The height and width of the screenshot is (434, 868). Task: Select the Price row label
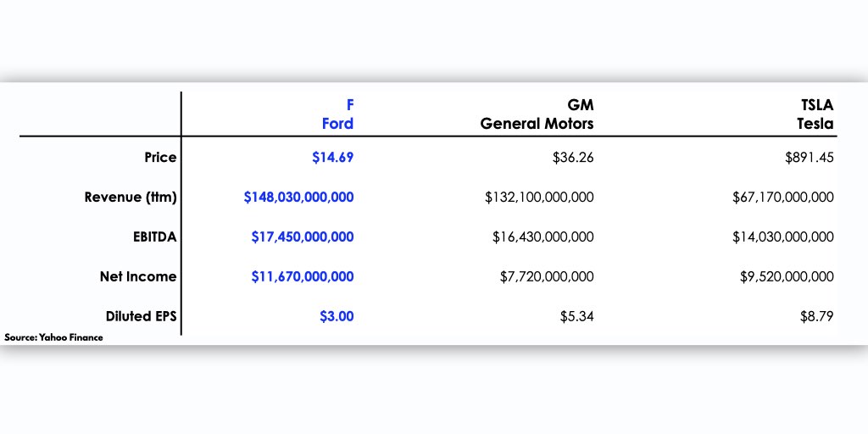click(x=160, y=157)
